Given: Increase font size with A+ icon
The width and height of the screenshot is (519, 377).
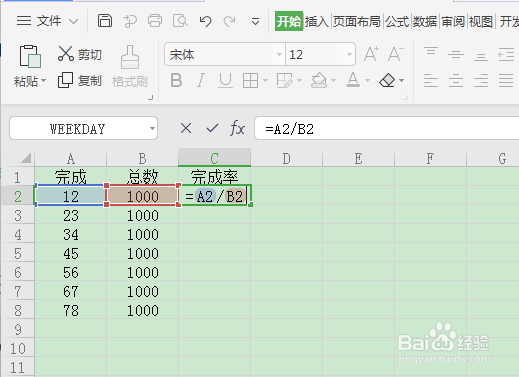Looking at the screenshot, I should click(371, 54).
